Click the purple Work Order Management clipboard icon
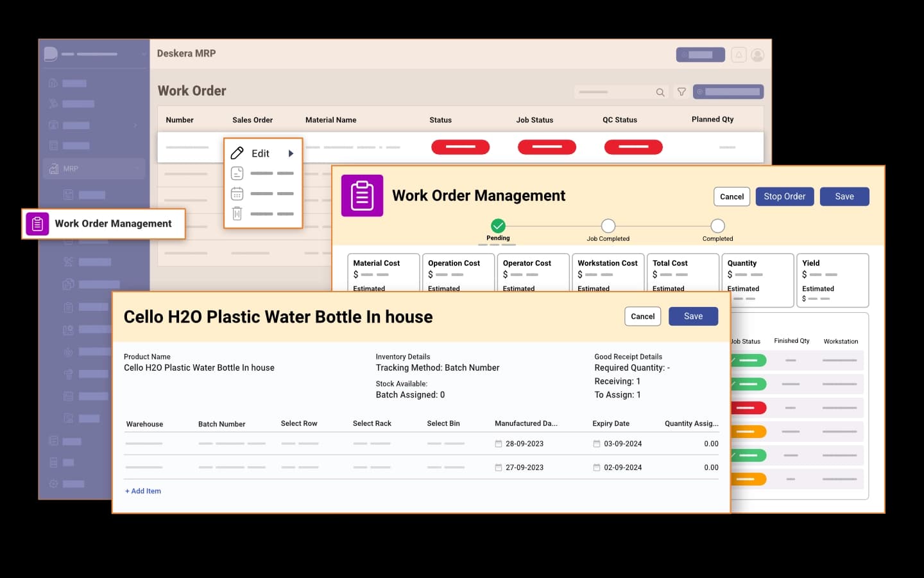This screenshot has width=924, height=578. (362, 196)
